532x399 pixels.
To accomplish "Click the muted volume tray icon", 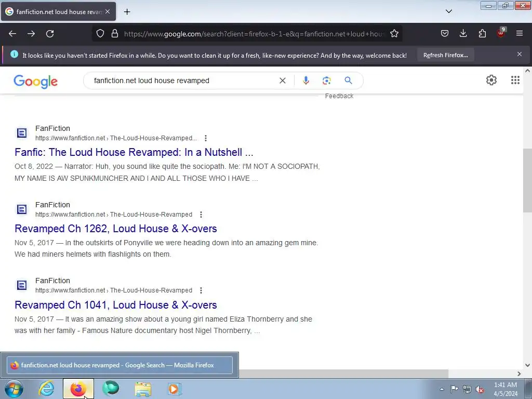I will click(480, 389).
